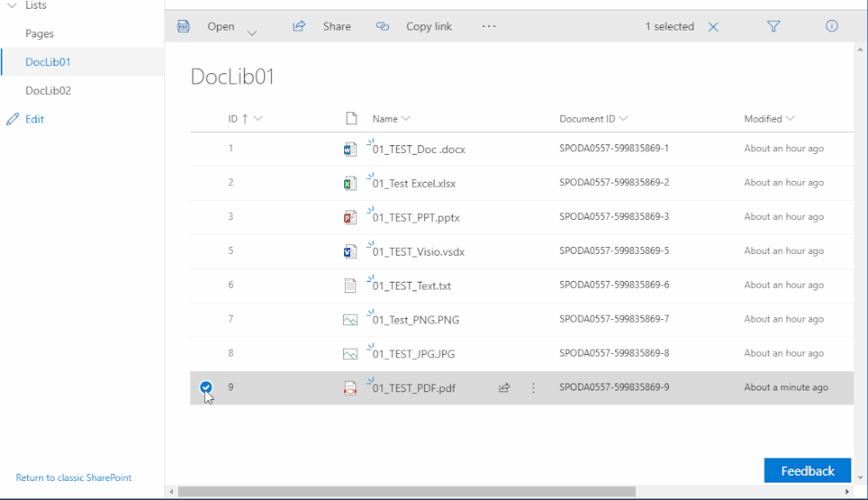Deselect the checkmark on row 9
The image size is (868, 500).
206,387
